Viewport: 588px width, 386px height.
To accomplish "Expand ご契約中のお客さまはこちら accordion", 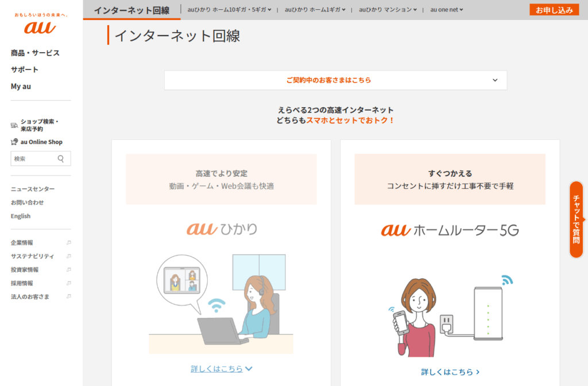I will point(335,80).
